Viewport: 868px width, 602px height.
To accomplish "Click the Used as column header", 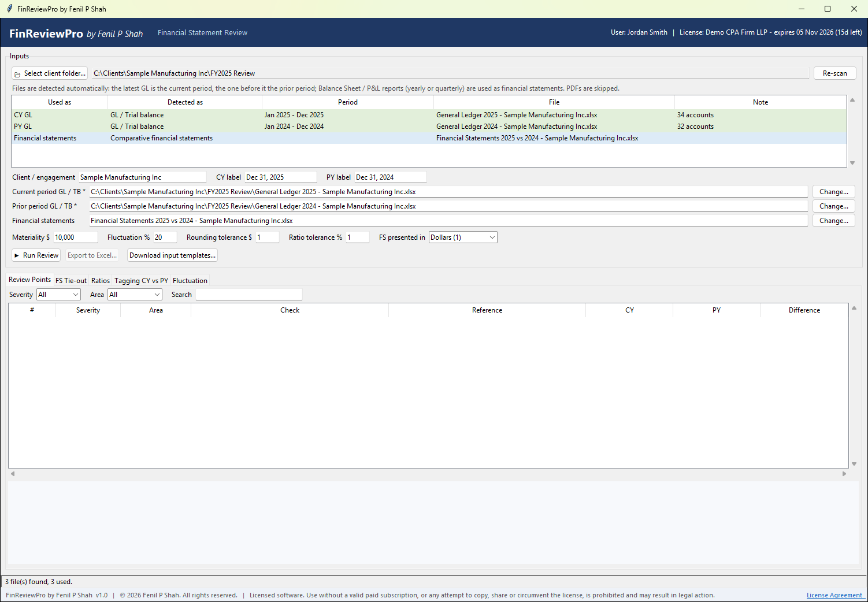I will point(60,102).
